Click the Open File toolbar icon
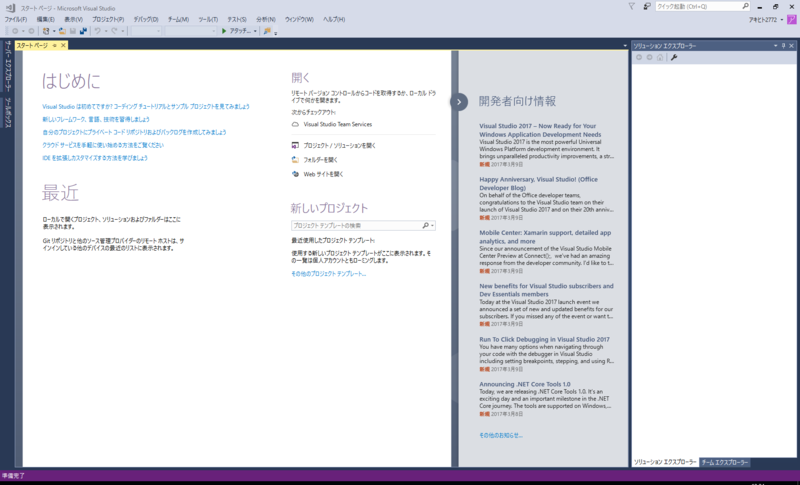The image size is (800, 485). 62,31
